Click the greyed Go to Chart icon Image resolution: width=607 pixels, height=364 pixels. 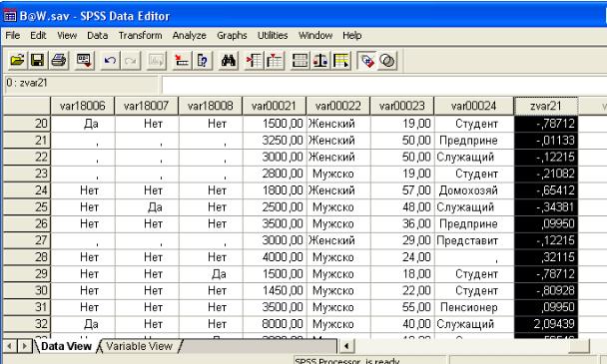click(157, 61)
